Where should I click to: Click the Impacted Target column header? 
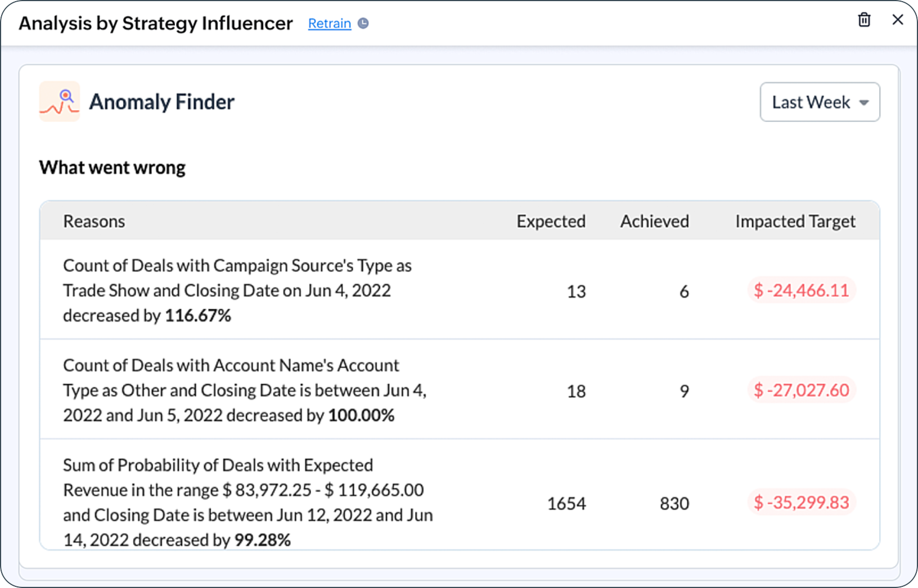pos(795,221)
